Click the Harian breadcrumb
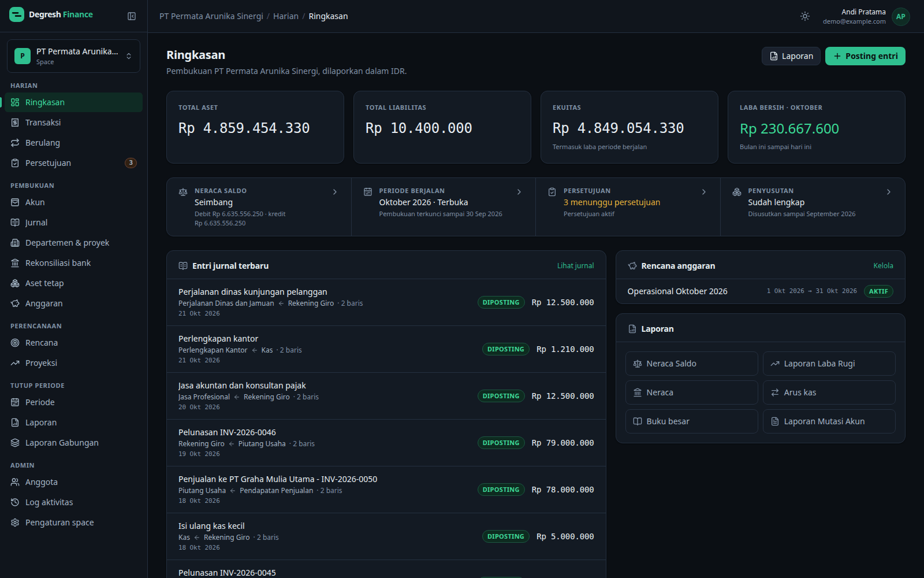924x578 pixels. [286, 16]
